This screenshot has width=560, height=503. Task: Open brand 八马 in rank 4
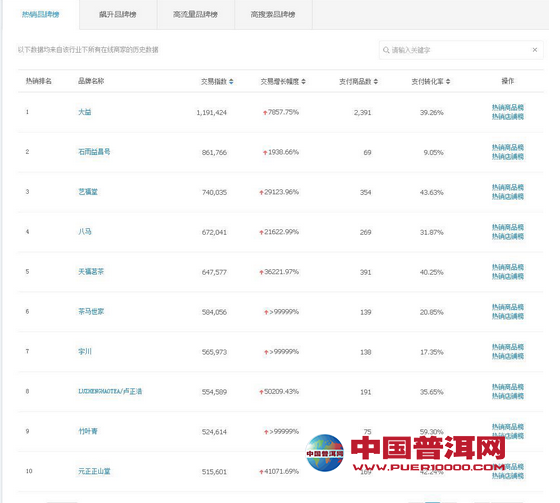tap(85, 232)
